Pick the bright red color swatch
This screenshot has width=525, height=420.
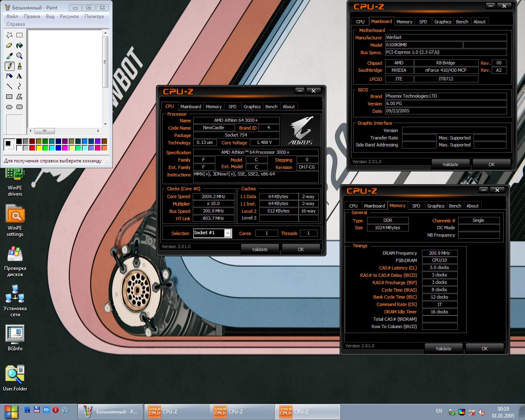(x=32, y=148)
